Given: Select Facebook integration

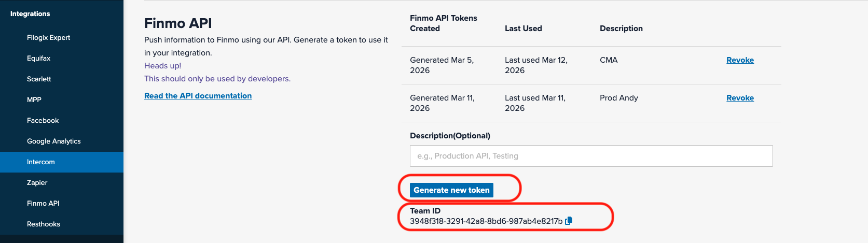Looking at the screenshot, I should point(43,121).
